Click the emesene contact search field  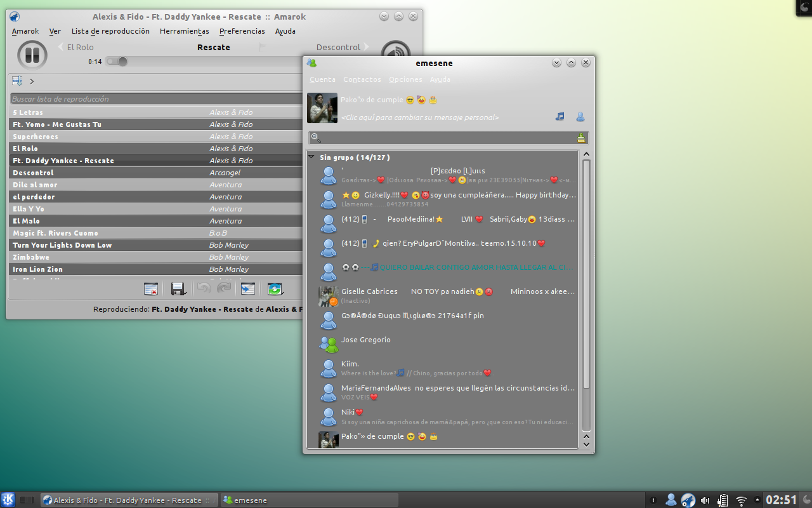pos(448,138)
